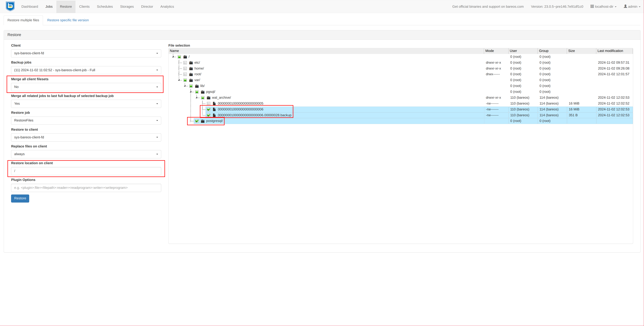The height and width of the screenshot is (326, 644).
Task: Click the file icon of the .backup file
Action: point(214,115)
